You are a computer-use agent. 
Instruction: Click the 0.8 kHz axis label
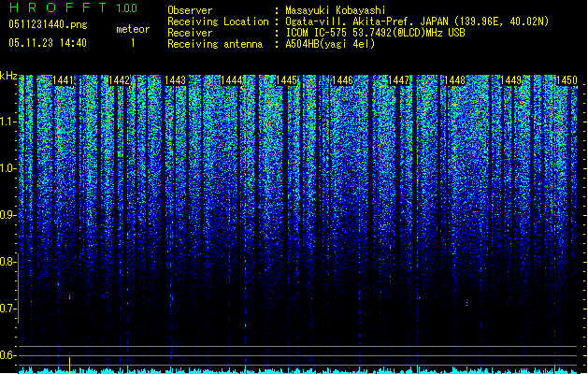click(7, 262)
